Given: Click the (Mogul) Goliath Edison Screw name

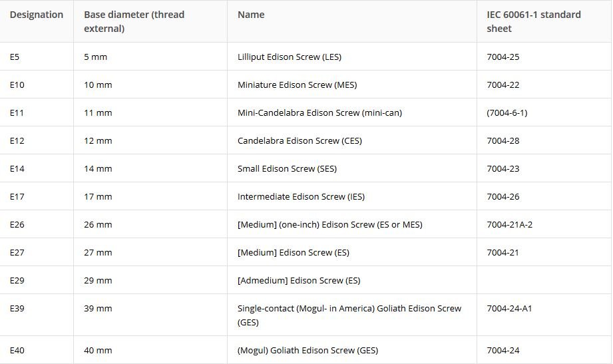Looking at the screenshot, I should [307, 351].
